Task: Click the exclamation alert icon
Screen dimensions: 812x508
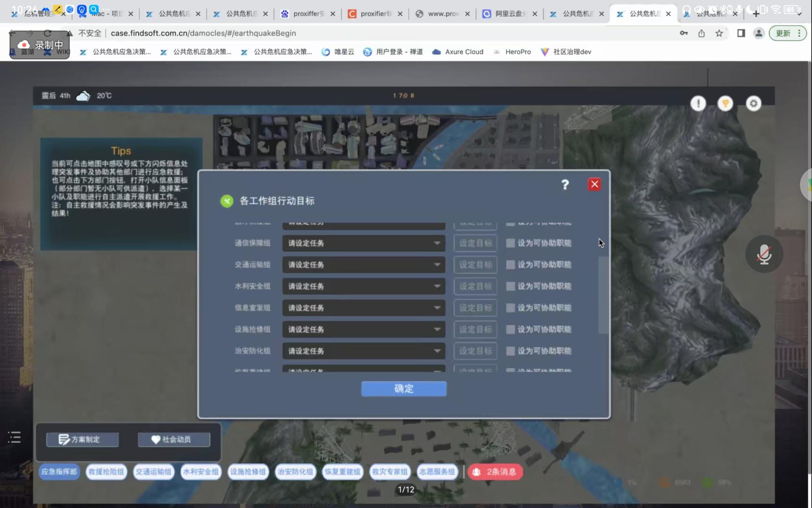Action: point(698,103)
